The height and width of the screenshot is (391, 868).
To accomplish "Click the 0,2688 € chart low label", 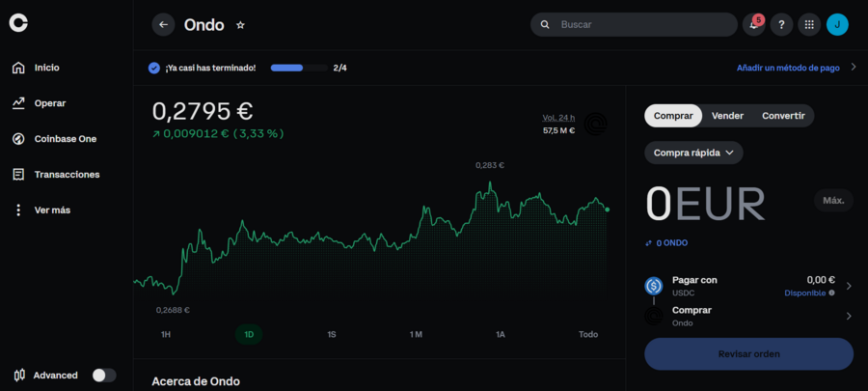I will 173,310.
